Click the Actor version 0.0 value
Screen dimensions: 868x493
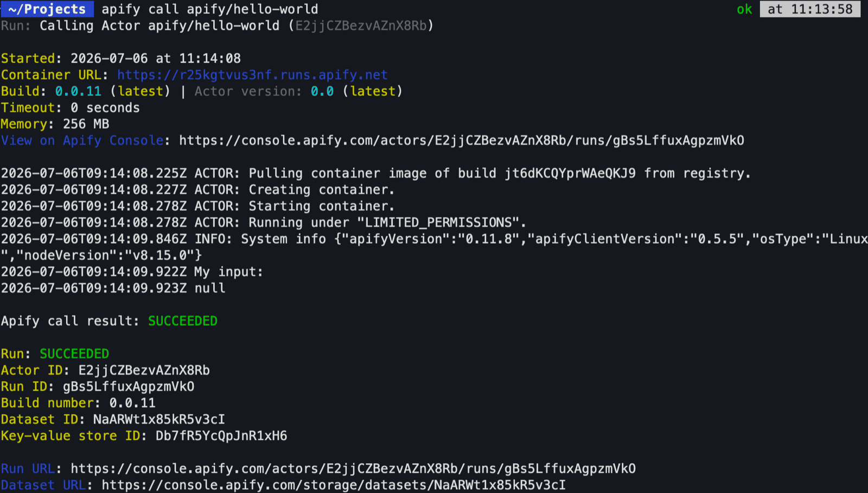322,91
